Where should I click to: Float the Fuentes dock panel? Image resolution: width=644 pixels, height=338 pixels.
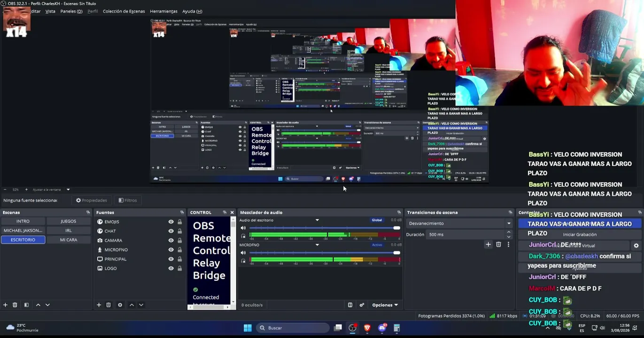point(182,212)
